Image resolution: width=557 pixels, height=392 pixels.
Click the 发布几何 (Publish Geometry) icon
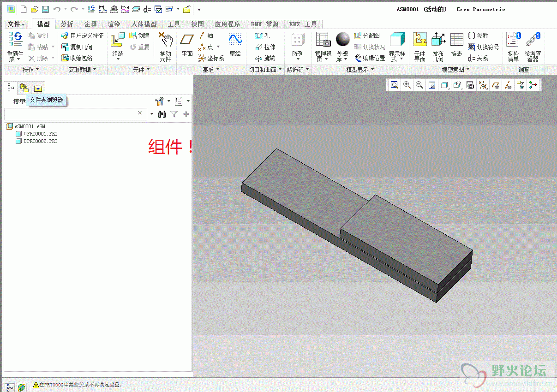coord(438,47)
